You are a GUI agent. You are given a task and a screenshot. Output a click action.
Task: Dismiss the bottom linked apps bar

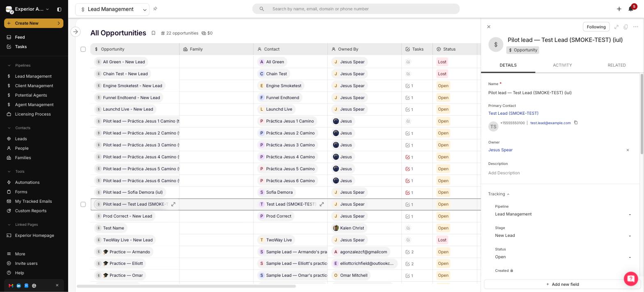(57, 285)
